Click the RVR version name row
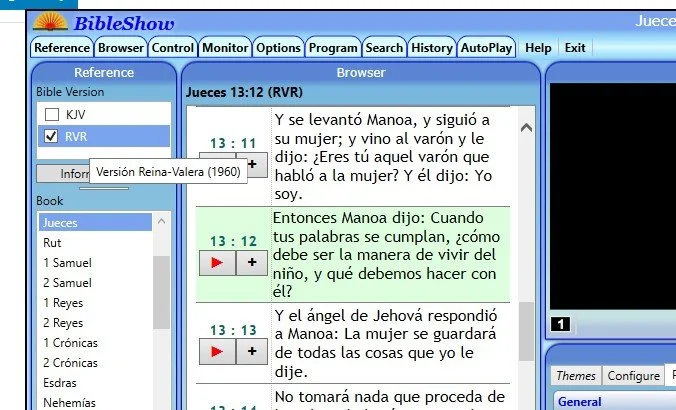This screenshot has height=410, width=676. pyautogui.click(x=104, y=136)
